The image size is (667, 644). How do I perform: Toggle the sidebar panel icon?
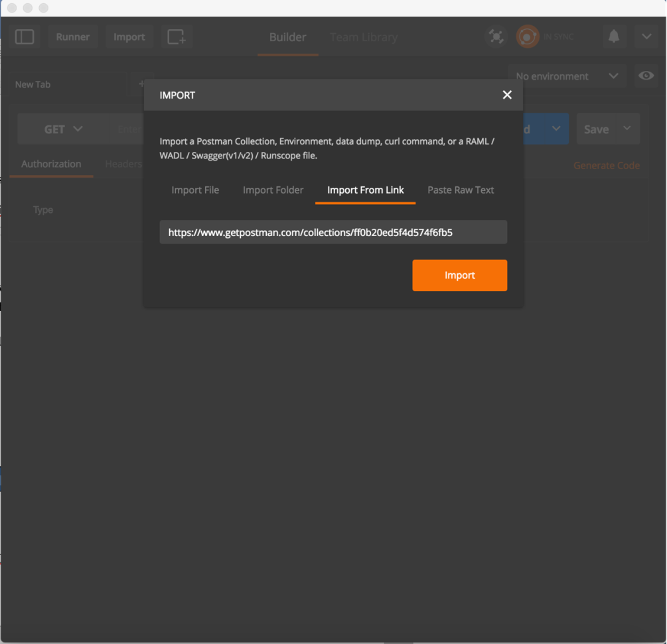[x=25, y=37]
